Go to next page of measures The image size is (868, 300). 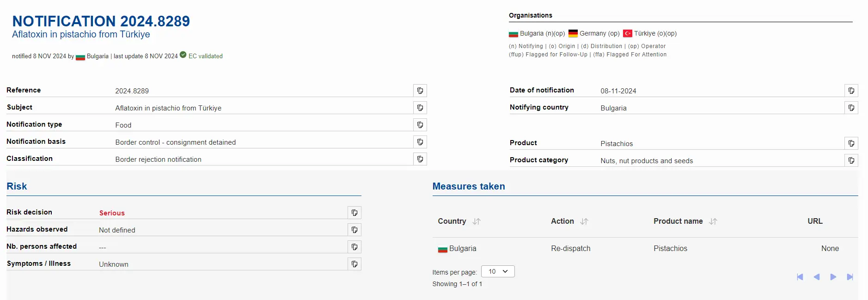833,277
